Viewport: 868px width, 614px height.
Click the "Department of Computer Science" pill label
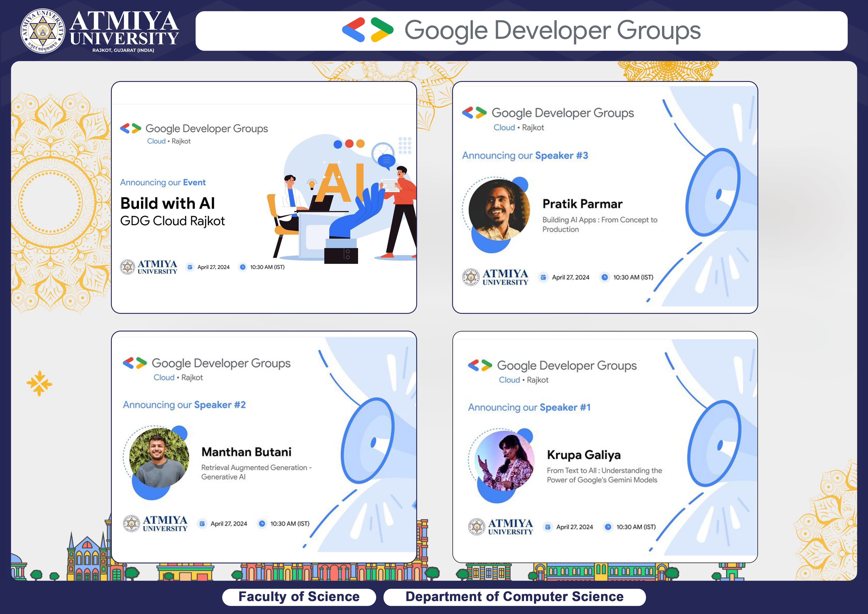(x=515, y=597)
